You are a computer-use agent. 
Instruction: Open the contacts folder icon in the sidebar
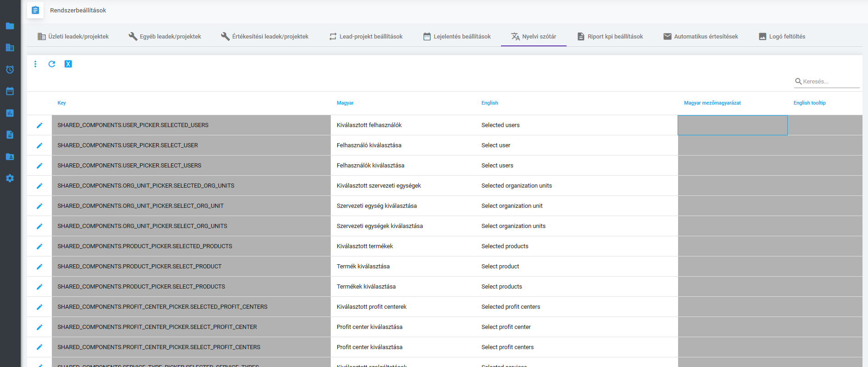click(10, 156)
